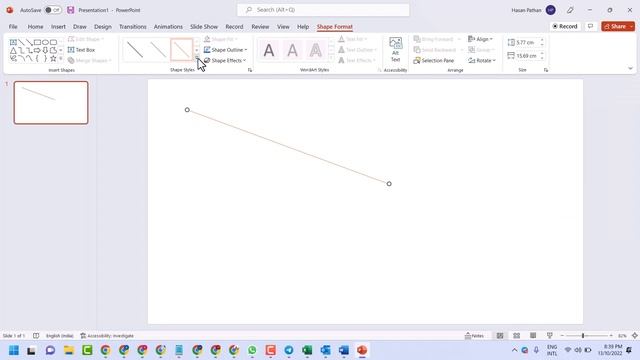Switch to the Insert tab

58,27
